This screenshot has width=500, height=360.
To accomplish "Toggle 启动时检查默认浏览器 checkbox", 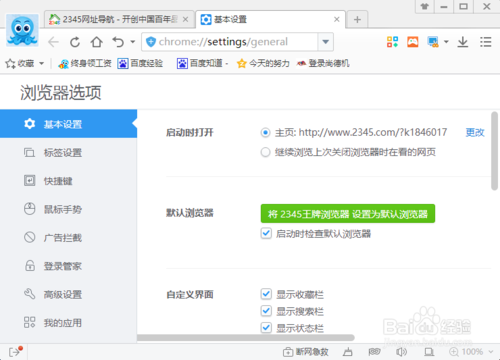I will [x=266, y=233].
